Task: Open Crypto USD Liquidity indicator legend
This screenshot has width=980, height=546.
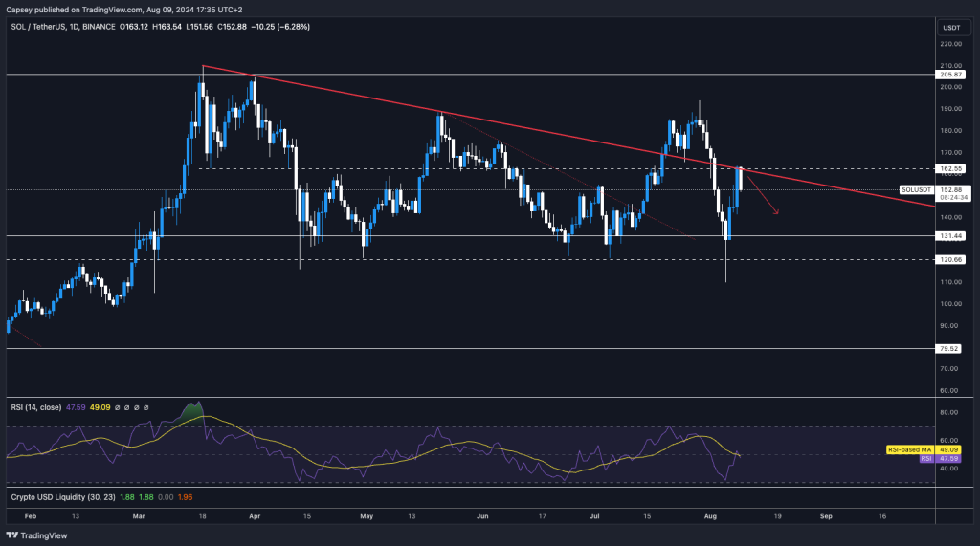Action: (x=58, y=497)
